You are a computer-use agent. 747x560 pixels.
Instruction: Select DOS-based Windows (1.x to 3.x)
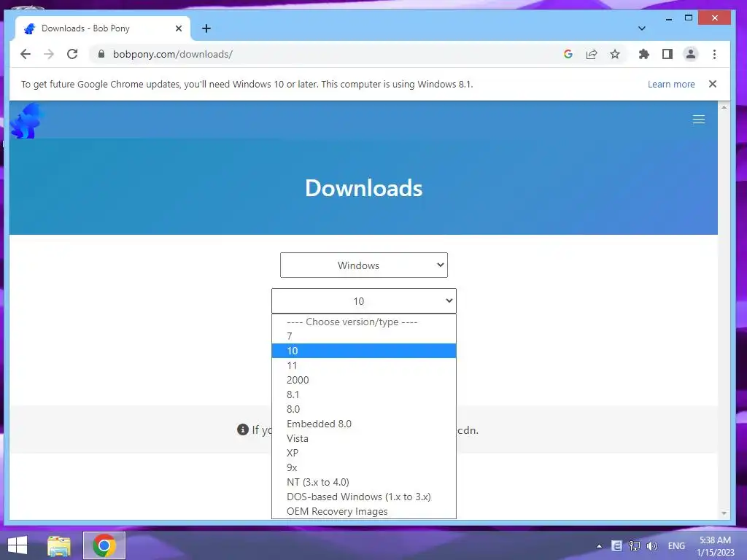point(364,497)
